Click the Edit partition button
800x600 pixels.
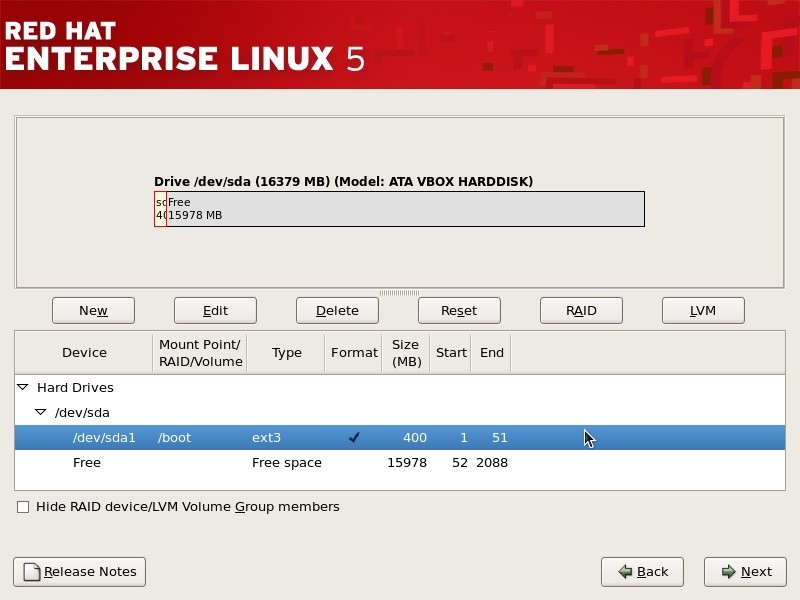point(215,310)
